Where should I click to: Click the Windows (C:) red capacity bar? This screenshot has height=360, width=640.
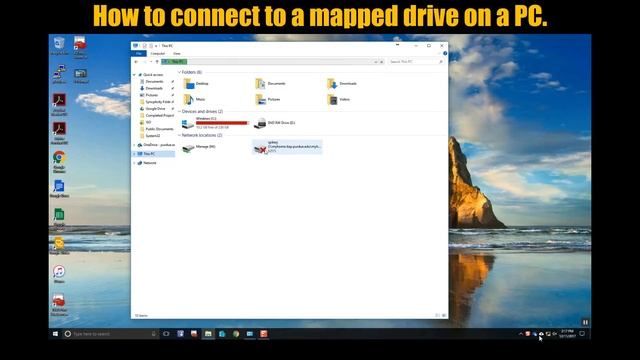tap(222, 123)
